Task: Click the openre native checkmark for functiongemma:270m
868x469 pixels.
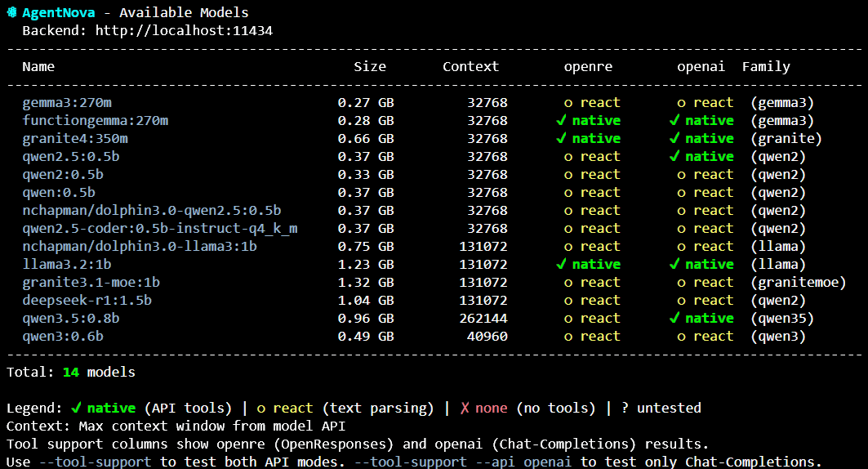Action: [x=561, y=120]
